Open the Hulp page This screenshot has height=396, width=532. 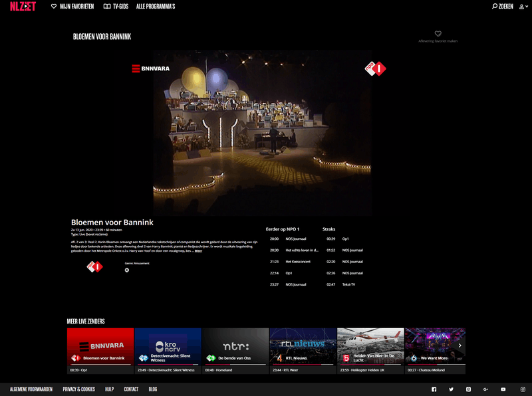coord(109,389)
